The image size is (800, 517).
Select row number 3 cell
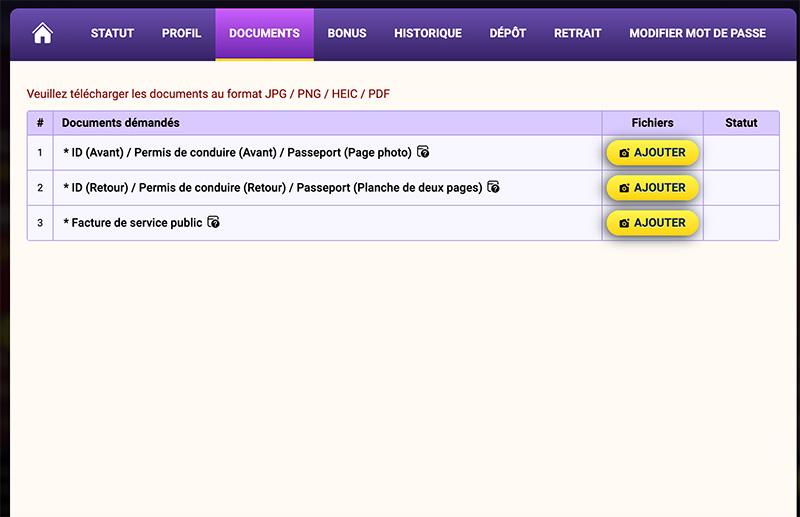click(40, 223)
